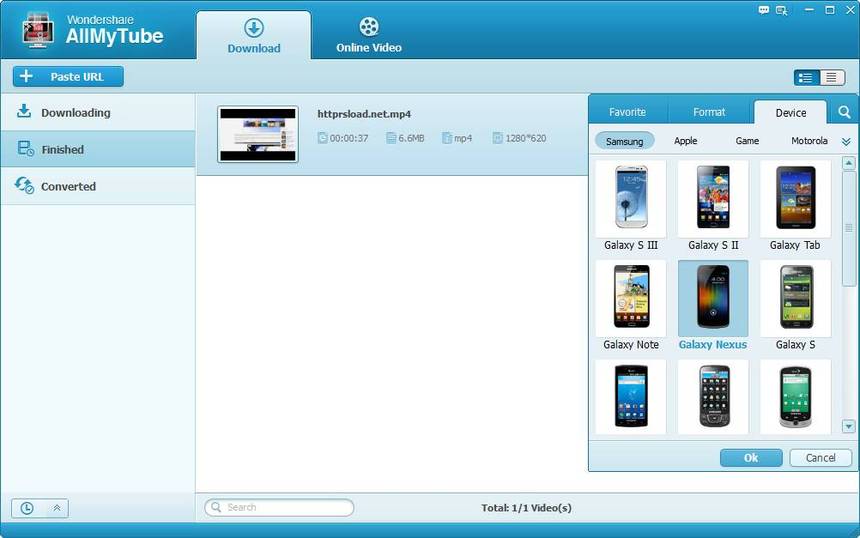Click the Download tab arrow icon
860x538 pixels.
click(254, 27)
